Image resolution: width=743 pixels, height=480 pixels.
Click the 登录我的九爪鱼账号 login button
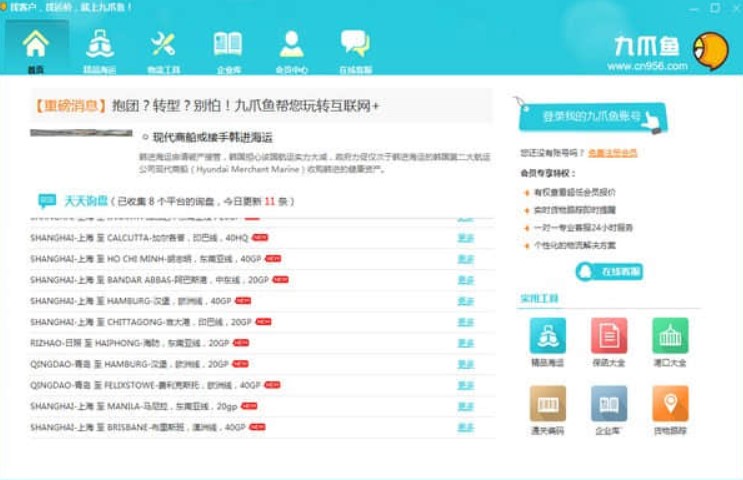590,118
